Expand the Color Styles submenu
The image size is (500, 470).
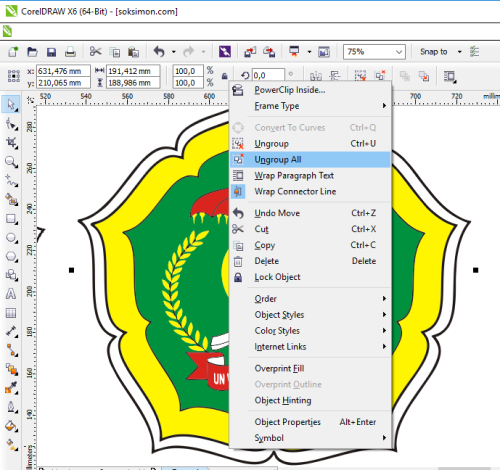(310, 331)
